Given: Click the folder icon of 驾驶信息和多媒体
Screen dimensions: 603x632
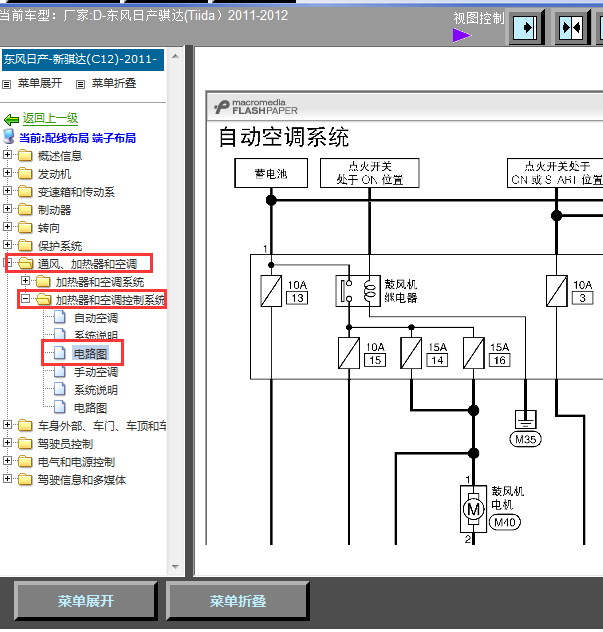Looking at the screenshot, I should tap(25, 479).
